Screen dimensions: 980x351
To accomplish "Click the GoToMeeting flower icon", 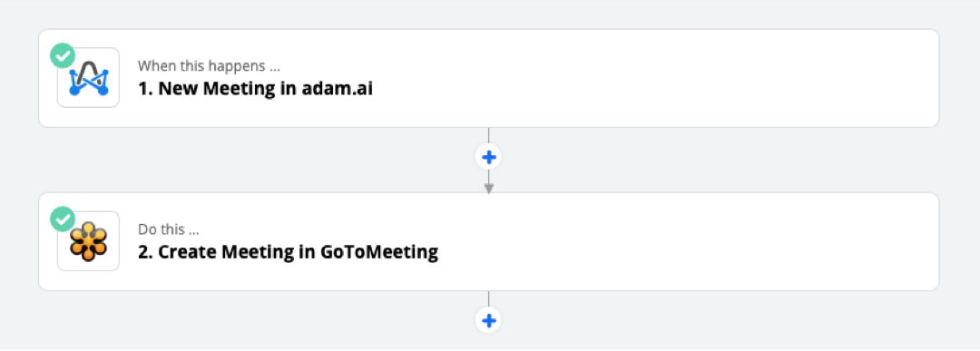I will click(88, 241).
